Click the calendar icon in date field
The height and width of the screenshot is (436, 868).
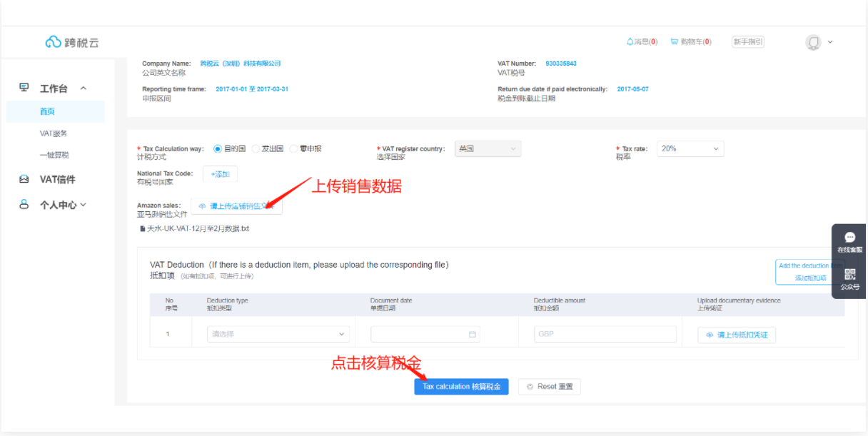pyautogui.click(x=472, y=334)
